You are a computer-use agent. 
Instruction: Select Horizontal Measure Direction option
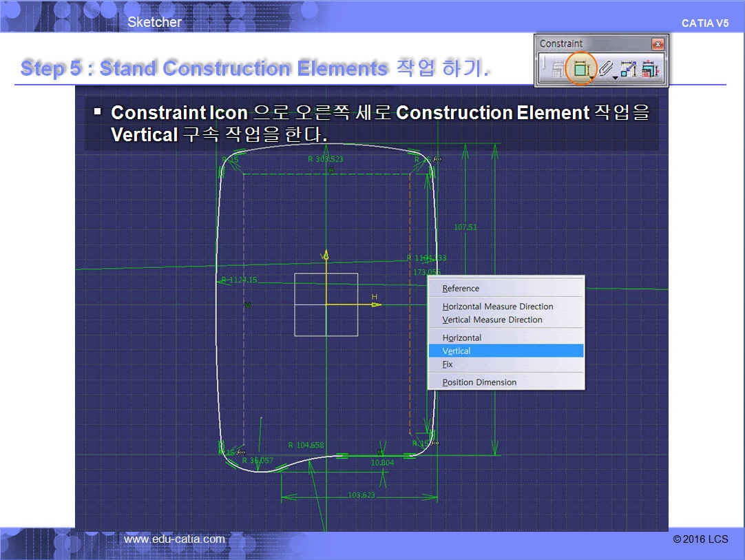coord(498,307)
